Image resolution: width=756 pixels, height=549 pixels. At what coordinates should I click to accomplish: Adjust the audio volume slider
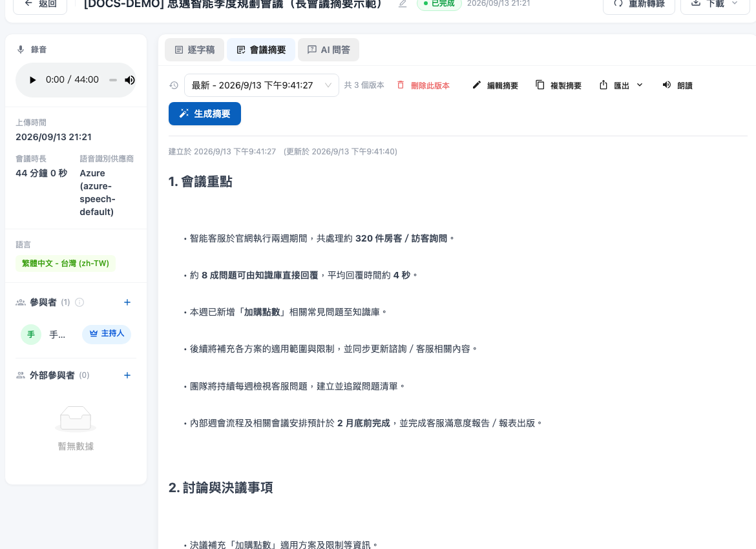pos(113,80)
